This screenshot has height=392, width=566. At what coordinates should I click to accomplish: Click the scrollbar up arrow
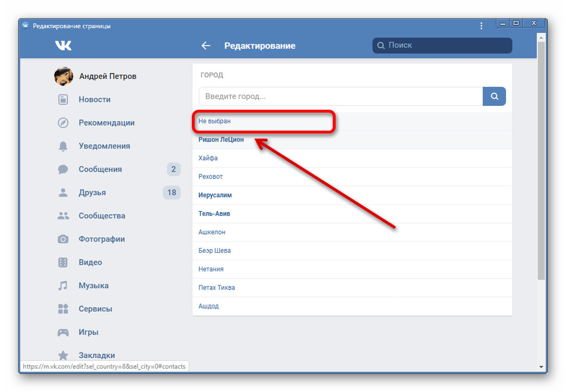click(541, 37)
